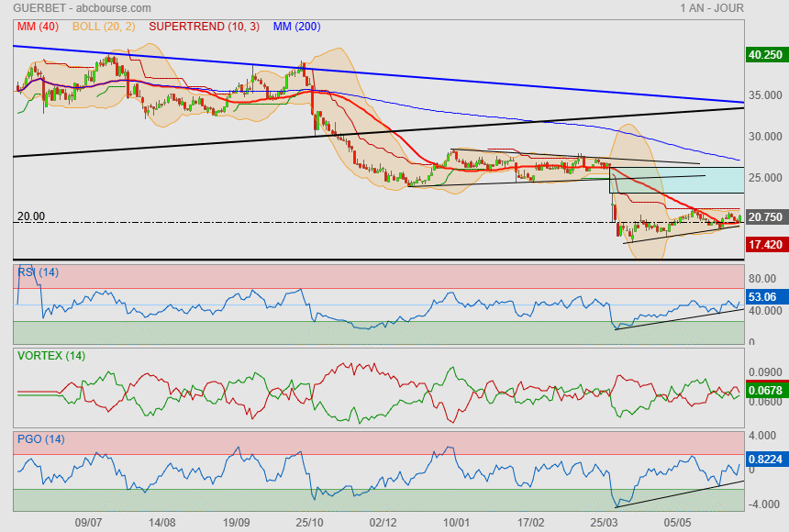The image size is (789, 532).
Task: Click the 25/03 date on the time axis
Action: click(606, 522)
